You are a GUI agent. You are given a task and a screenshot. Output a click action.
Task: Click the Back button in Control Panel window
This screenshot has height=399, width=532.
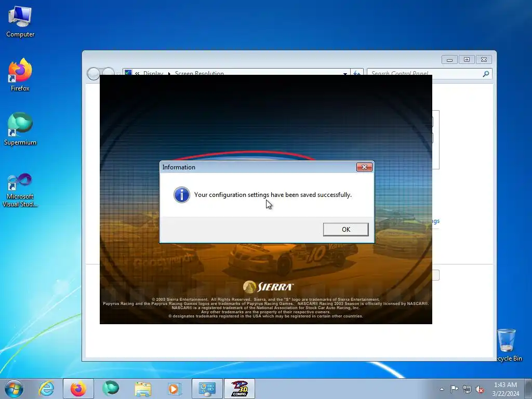(x=94, y=74)
